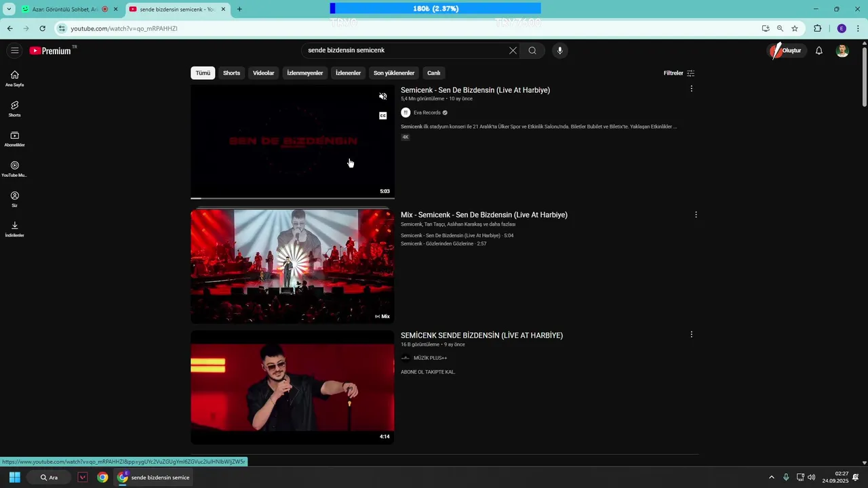Select the Canlı filter chip

pos(434,73)
